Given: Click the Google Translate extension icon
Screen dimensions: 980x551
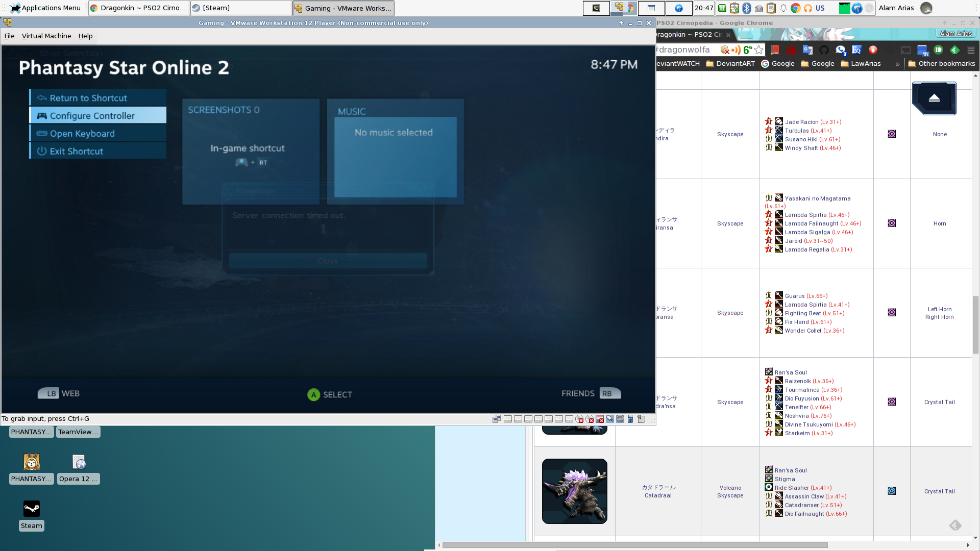Looking at the screenshot, I should [807, 49].
